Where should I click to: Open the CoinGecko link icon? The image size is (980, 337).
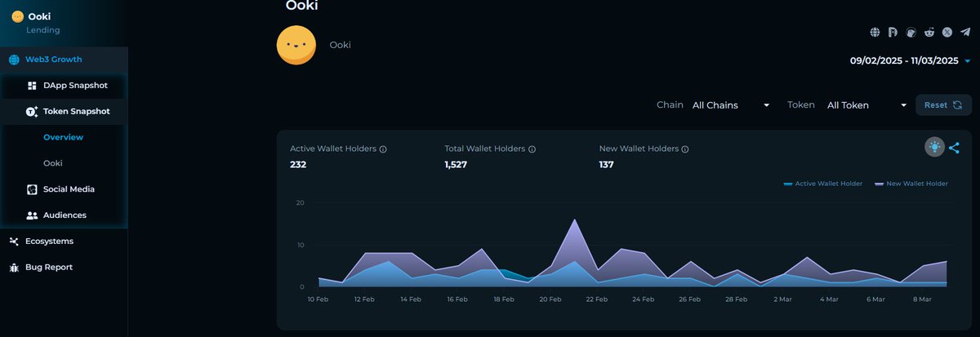pos(911,33)
